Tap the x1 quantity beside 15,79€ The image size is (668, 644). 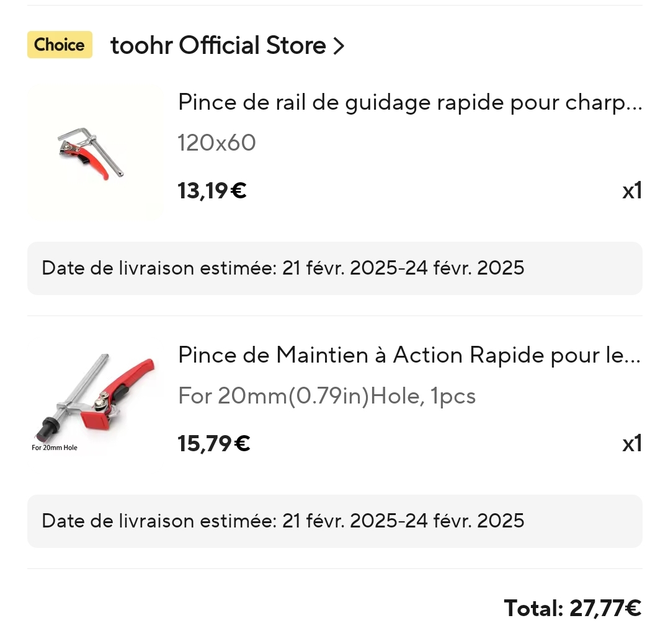pos(631,444)
